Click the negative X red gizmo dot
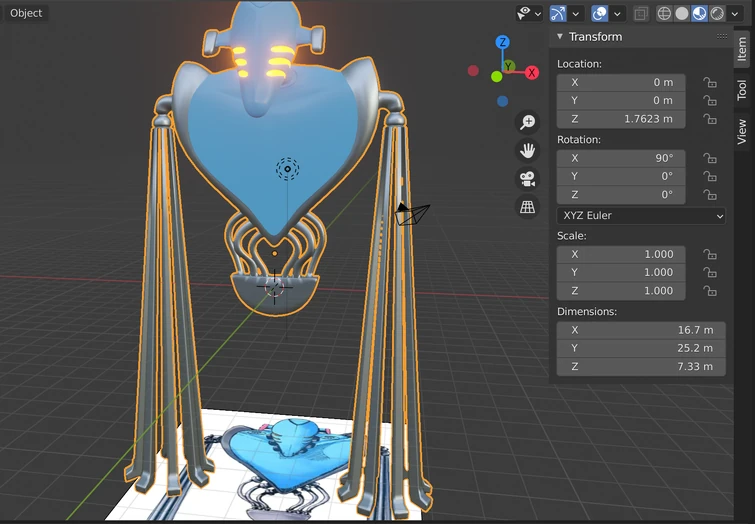755x524 pixels. point(473,71)
